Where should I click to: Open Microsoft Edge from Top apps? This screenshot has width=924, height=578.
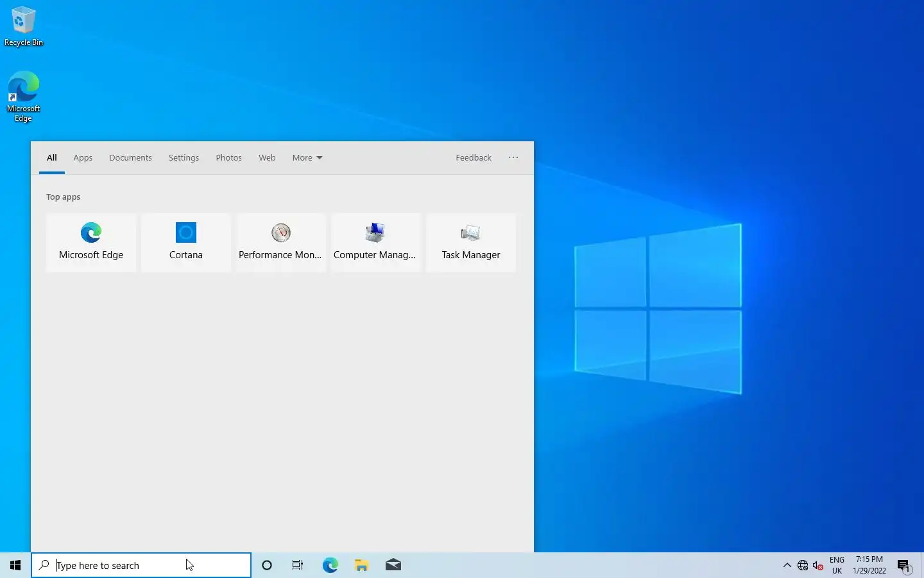point(91,243)
